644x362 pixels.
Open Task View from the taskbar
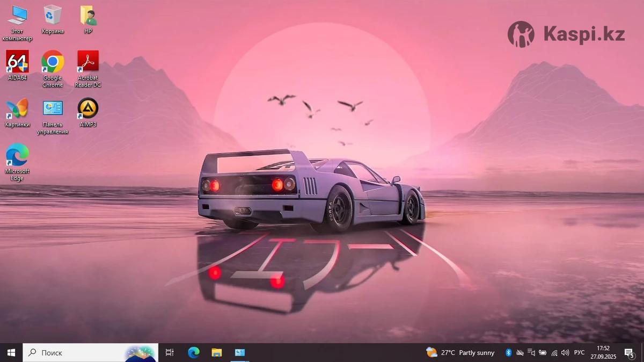click(170, 352)
